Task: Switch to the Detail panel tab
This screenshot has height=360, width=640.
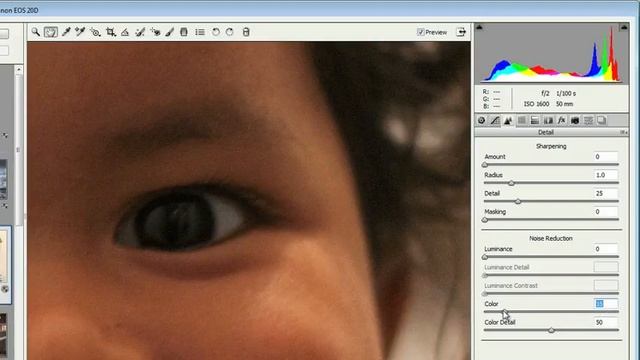Action: coord(508,120)
